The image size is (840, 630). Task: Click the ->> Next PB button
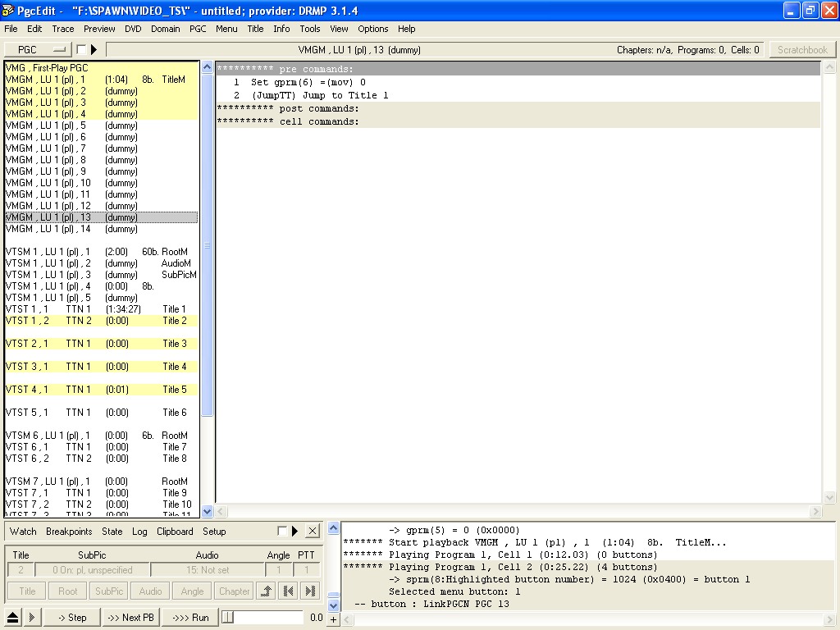click(x=130, y=617)
